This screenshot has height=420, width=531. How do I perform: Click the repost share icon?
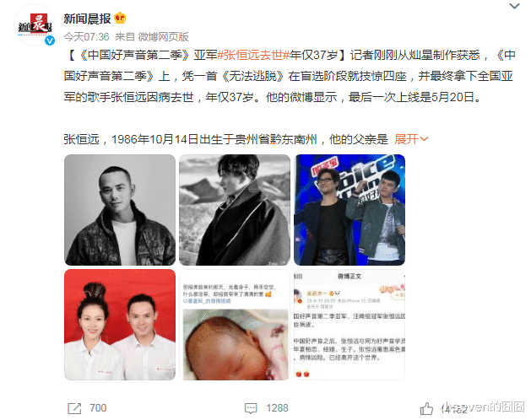[x=74, y=408]
